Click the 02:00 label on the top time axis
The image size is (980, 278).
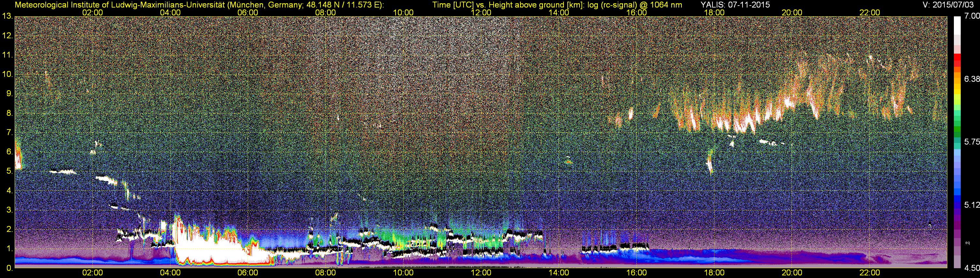coord(92,12)
